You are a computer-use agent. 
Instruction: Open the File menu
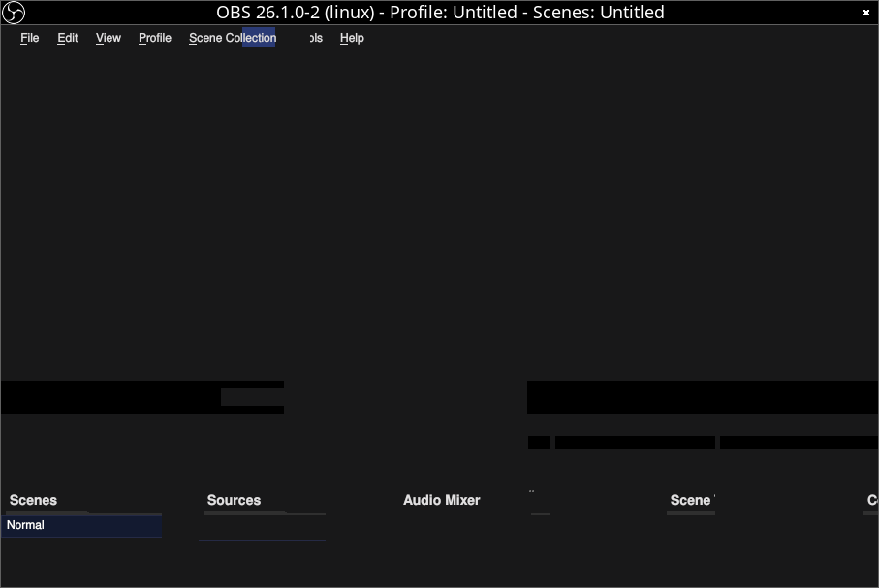click(x=30, y=38)
